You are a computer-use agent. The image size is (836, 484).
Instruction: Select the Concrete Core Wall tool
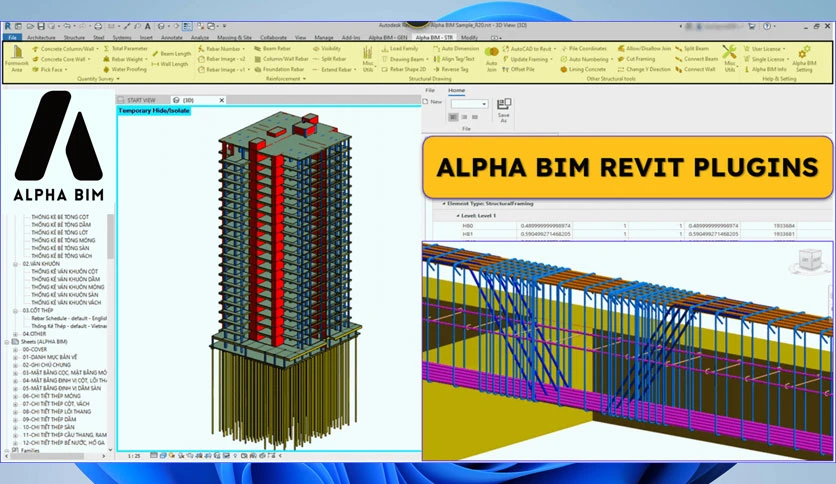[61, 59]
